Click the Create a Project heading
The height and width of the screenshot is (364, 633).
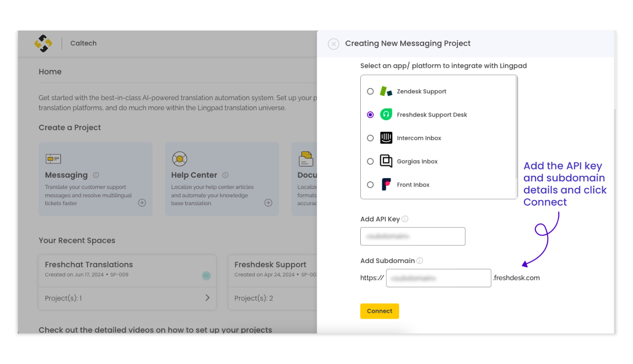click(x=70, y=127)
